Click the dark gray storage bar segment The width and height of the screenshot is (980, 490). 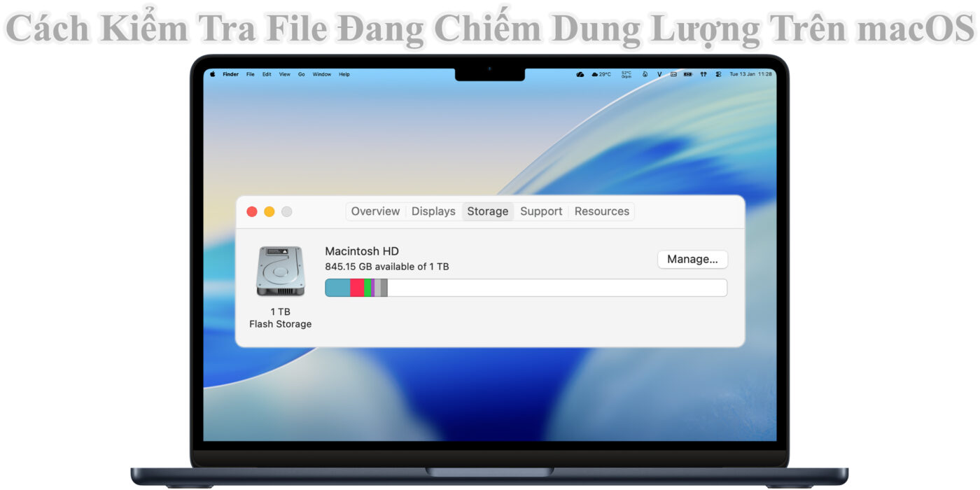[384, 288]
